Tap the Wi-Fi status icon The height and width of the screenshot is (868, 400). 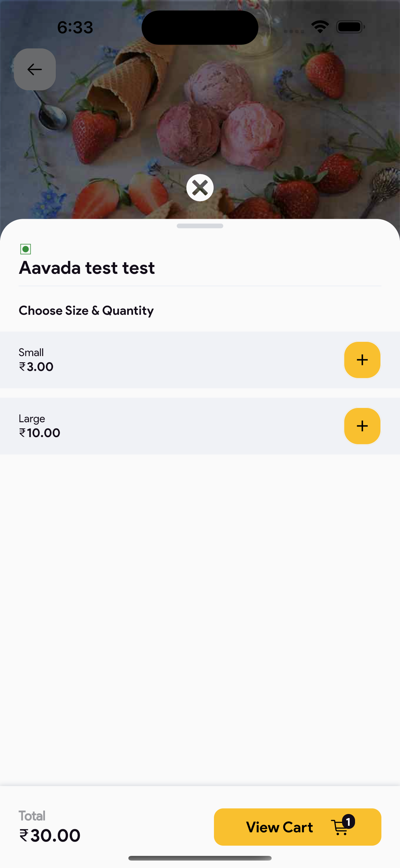tap(320, 27)
